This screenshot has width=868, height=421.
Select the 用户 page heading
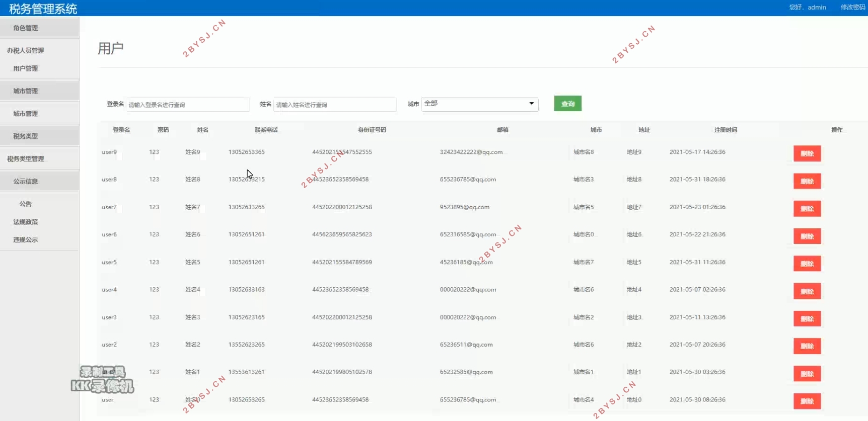click(111, 48)
